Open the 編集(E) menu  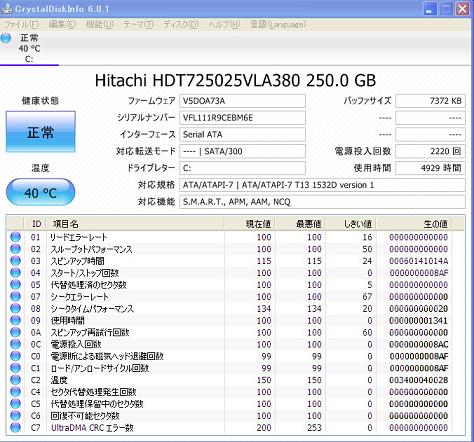click(x=62, y=24)
